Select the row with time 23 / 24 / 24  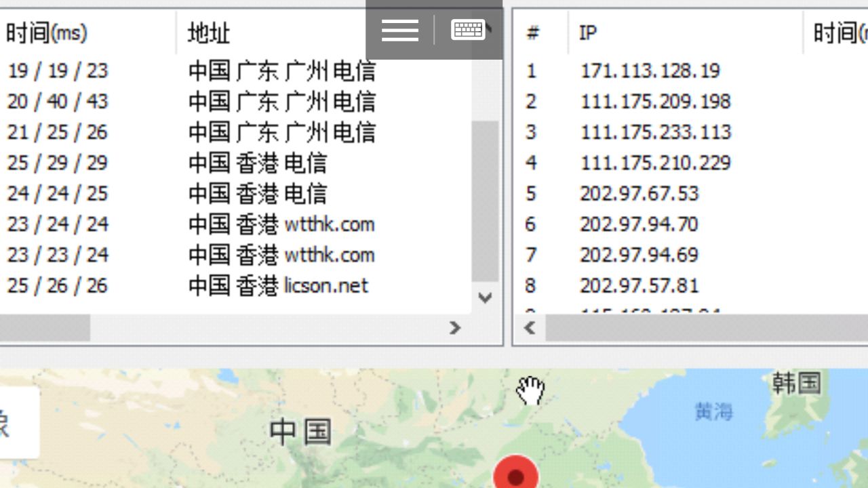pos(58,224)
